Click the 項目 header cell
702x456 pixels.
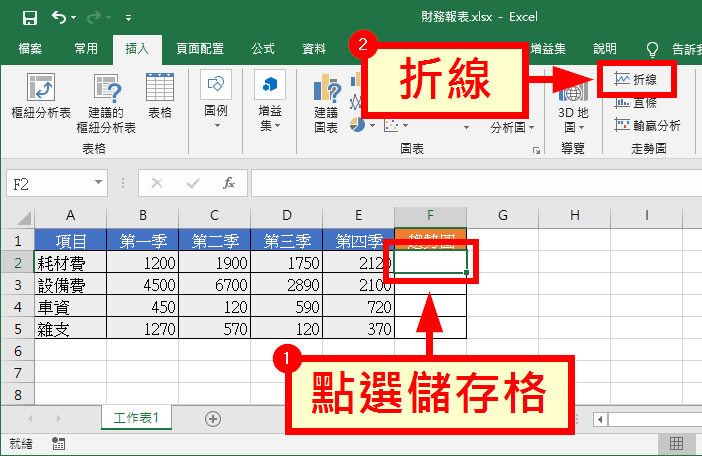[x=70, y=240]
